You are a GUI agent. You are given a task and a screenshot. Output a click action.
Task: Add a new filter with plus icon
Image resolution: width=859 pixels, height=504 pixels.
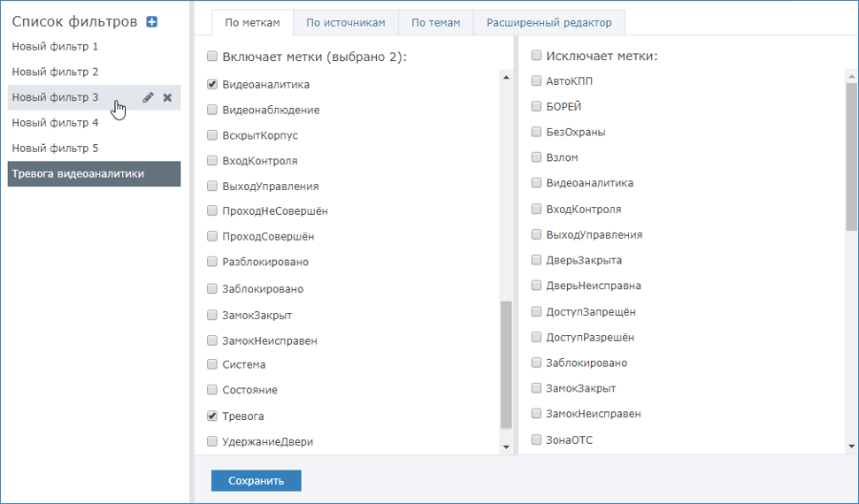tap(152, 22)
